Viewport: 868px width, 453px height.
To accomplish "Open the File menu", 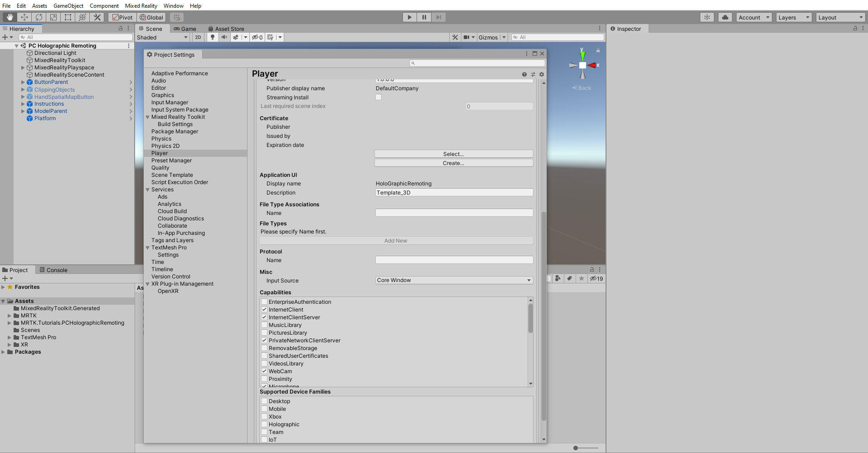I will [6, 5].
